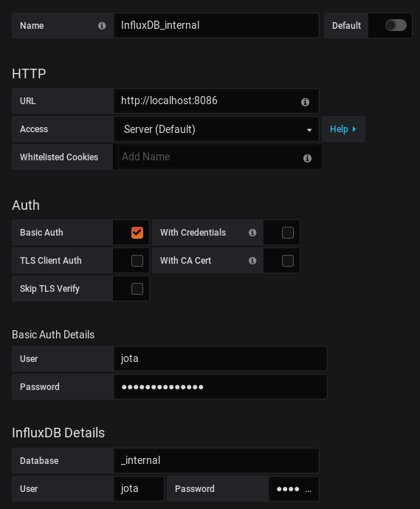The image size is (420, 509).
Task: Click the With Credentials info icon
Action: pos(252,233)
